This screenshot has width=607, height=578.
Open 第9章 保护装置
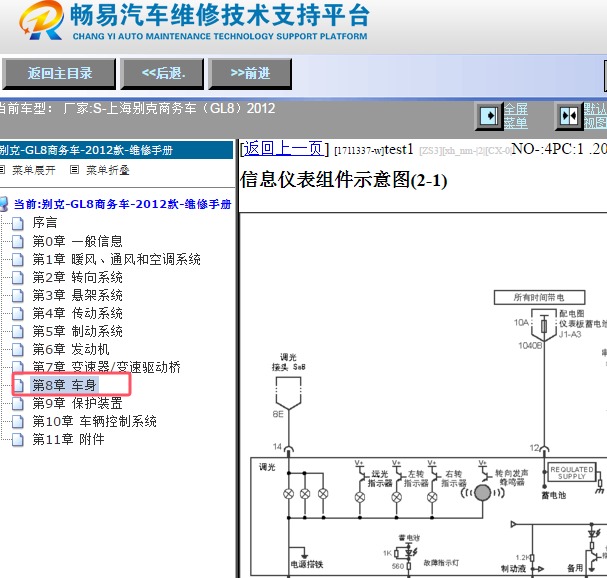[x=77, y=403]
